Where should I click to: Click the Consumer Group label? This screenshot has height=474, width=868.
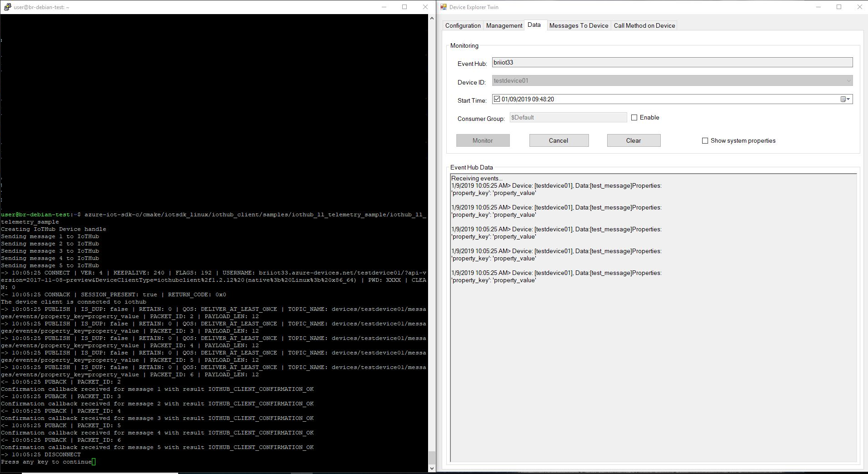pyautogui.click(x=481, y=119)
